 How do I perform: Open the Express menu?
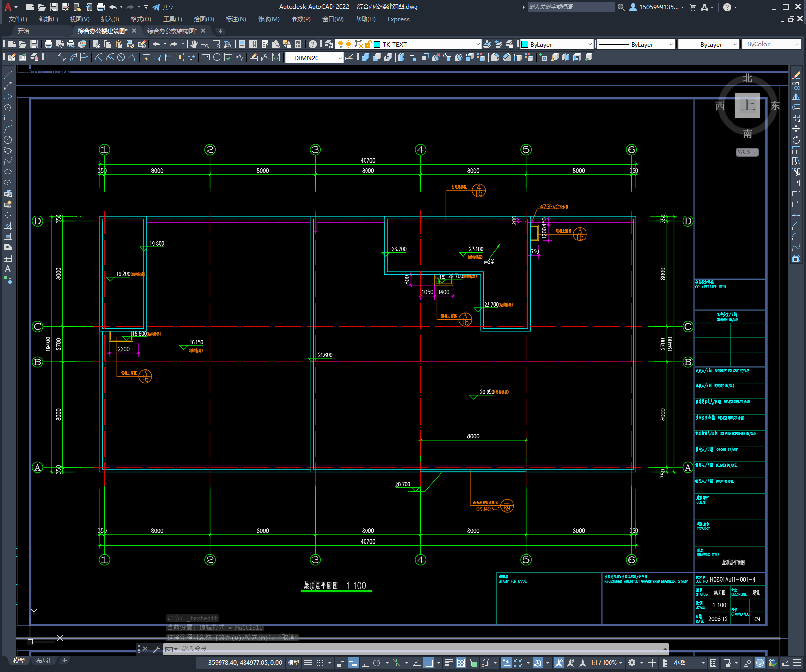398,19
